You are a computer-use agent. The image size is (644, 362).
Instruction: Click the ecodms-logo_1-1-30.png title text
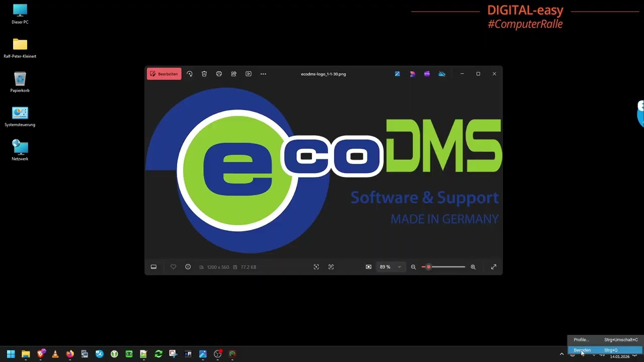[x=324, y=74]
